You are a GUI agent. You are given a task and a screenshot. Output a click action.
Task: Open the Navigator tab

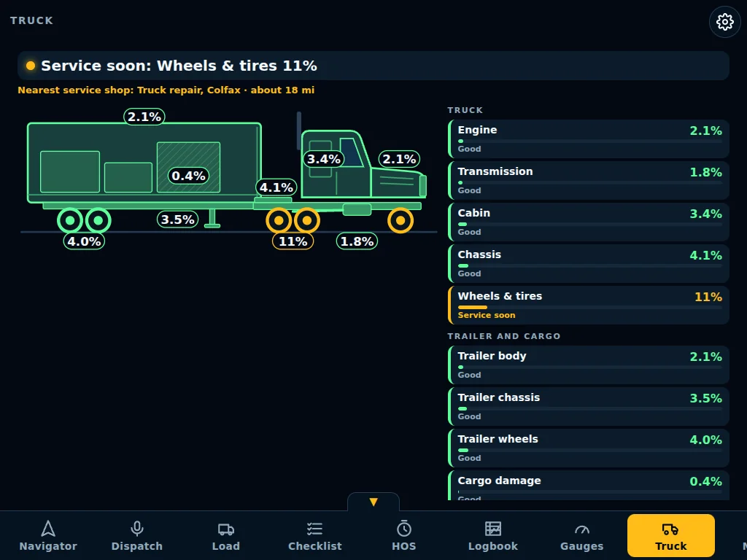(48, 535)
